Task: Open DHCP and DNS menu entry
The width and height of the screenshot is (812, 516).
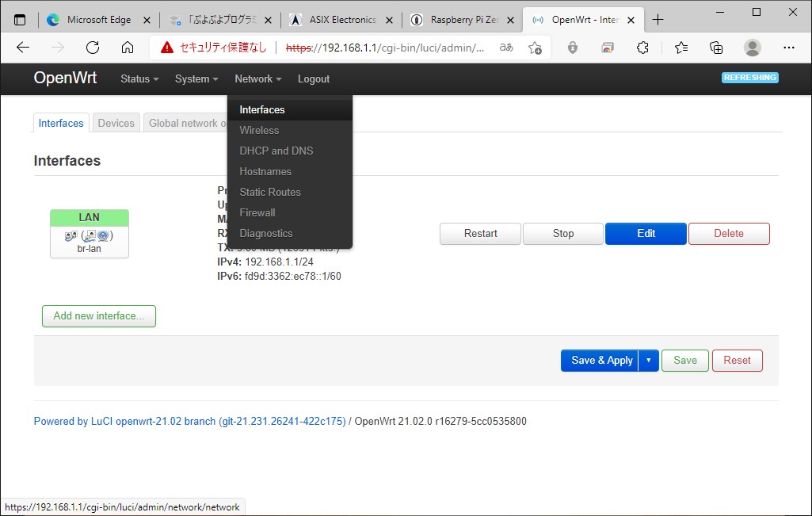Action: pyautogui.click(x=290, y=151)
